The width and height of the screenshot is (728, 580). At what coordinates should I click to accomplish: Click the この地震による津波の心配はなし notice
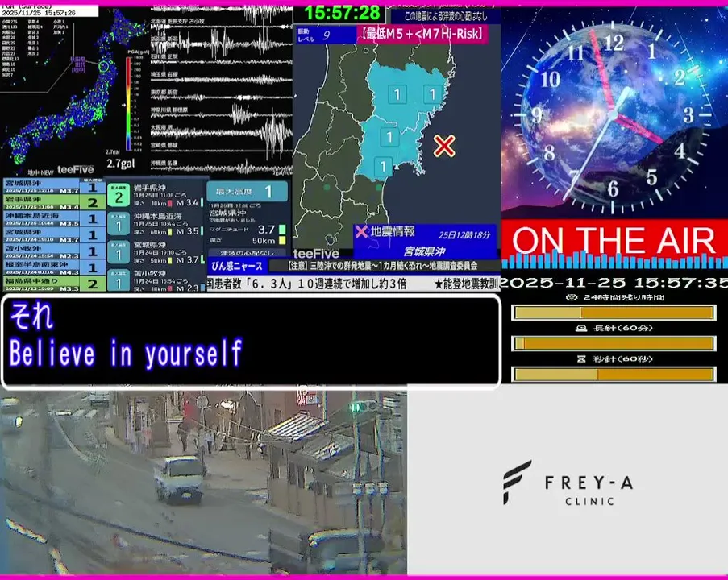(x=446, y=16)
